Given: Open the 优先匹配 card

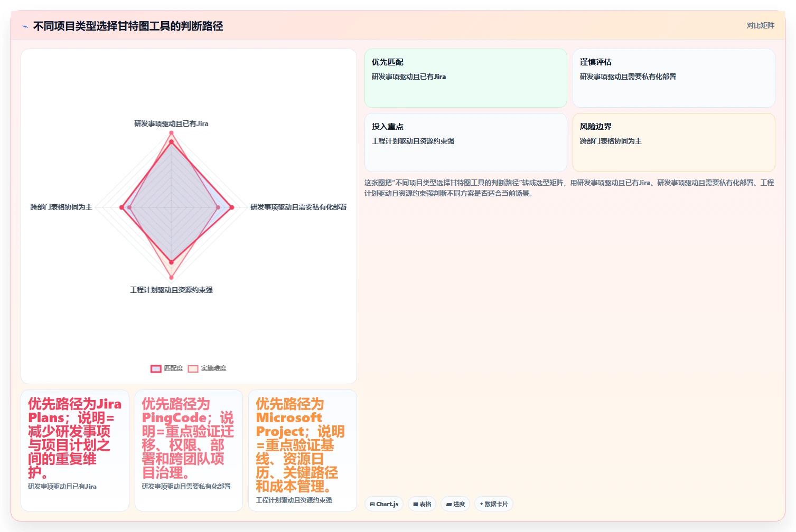Looking at the screenshot, I should [466, 78].
